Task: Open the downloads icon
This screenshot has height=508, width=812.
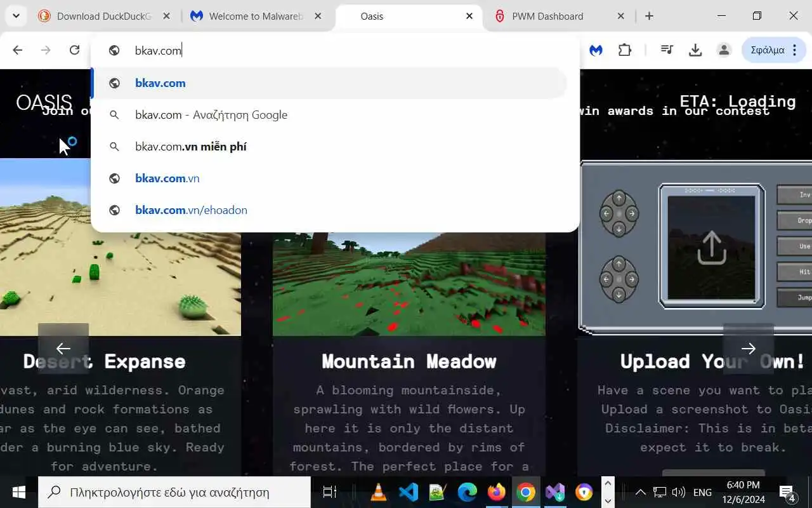Action: coord(695,50)
